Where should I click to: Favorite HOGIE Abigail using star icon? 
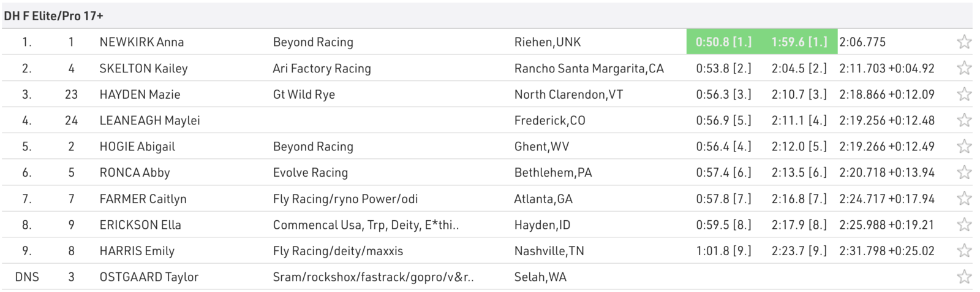[x=964, y=146]
